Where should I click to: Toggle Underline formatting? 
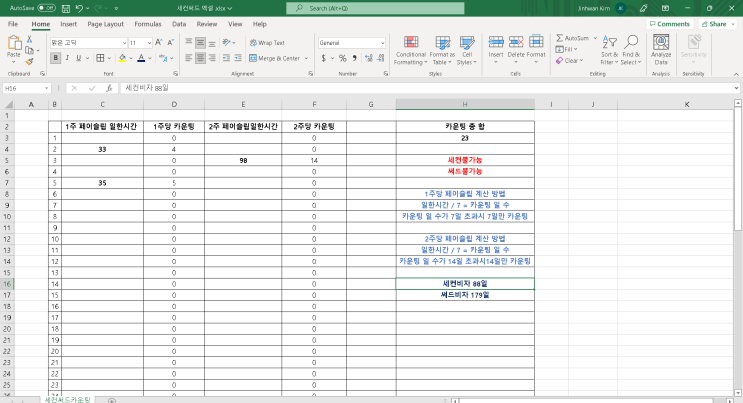[x=79, y=58]
